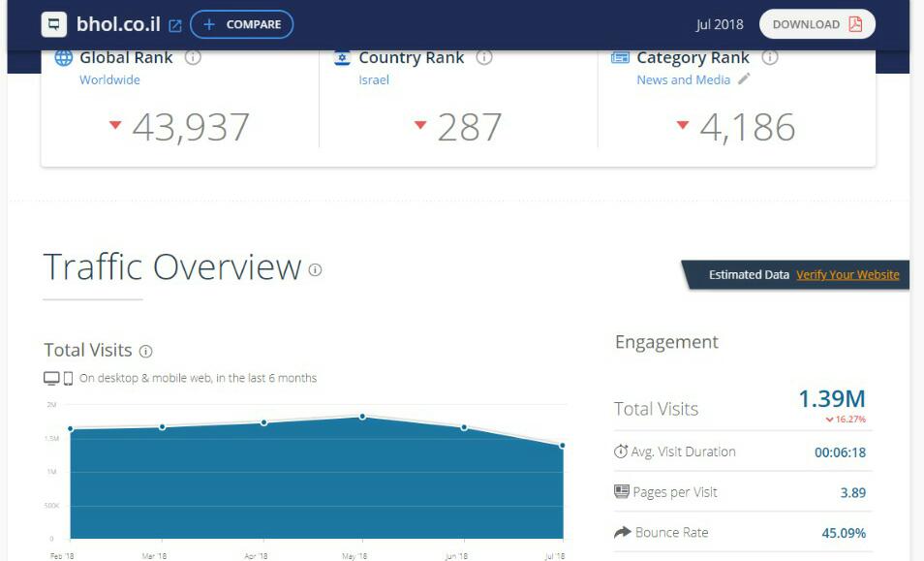This screenshot has height=561, width=924.
Task: Click the bhol.co.il site favicon icon
Action: point(54,24)
